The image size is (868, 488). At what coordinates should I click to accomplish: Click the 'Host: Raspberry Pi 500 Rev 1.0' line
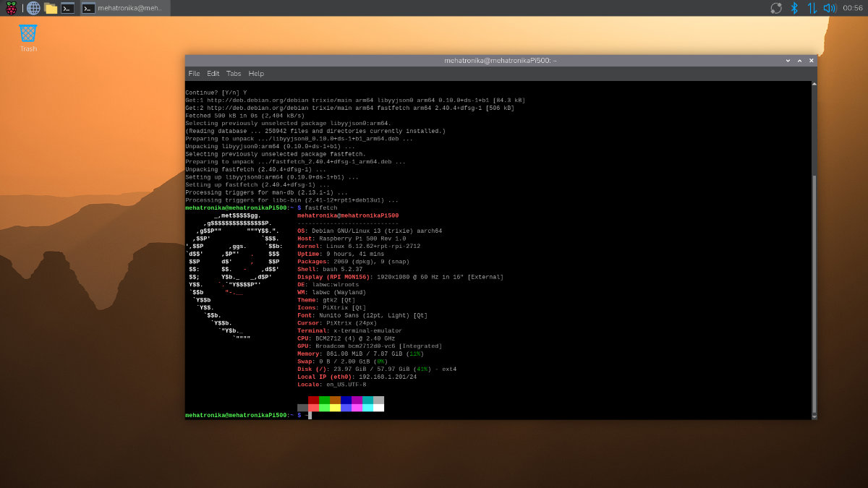pos(352,239)
